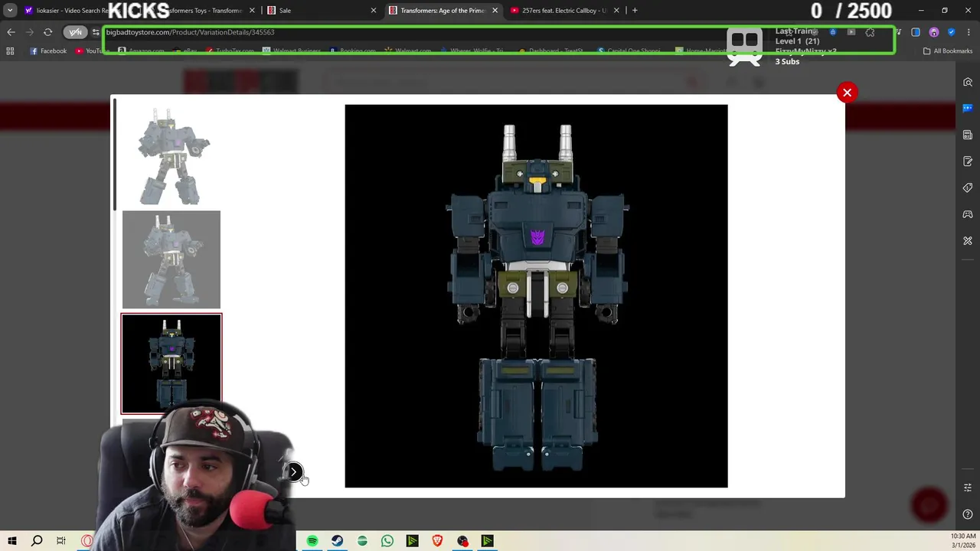Open WhatsApp from the taskbar
980x551 pixels.
click(x=387, y=541)
